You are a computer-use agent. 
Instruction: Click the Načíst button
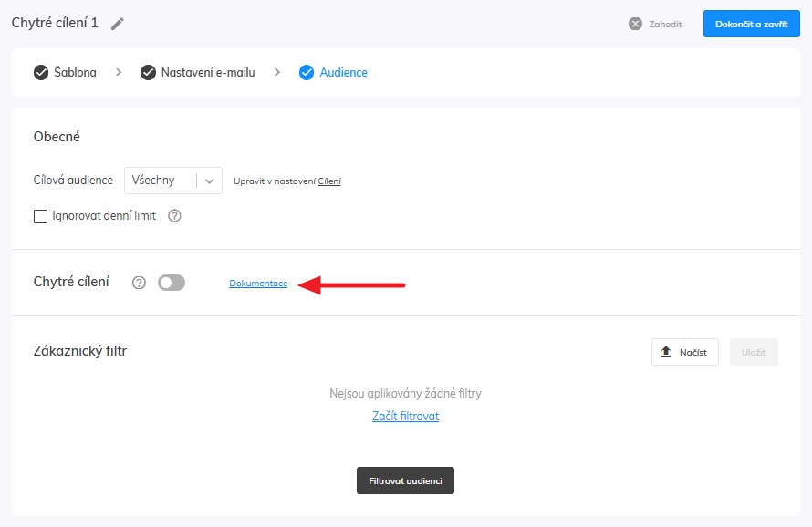tap(685, 352)
